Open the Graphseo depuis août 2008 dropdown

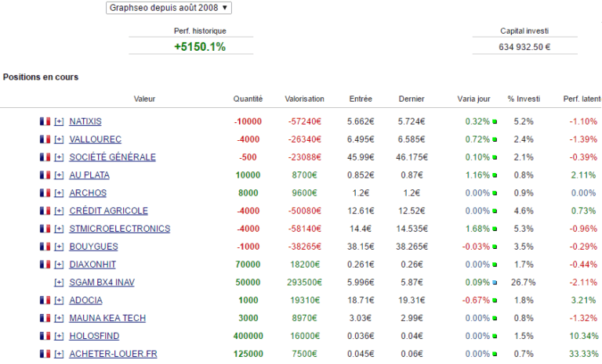point(169,7)
